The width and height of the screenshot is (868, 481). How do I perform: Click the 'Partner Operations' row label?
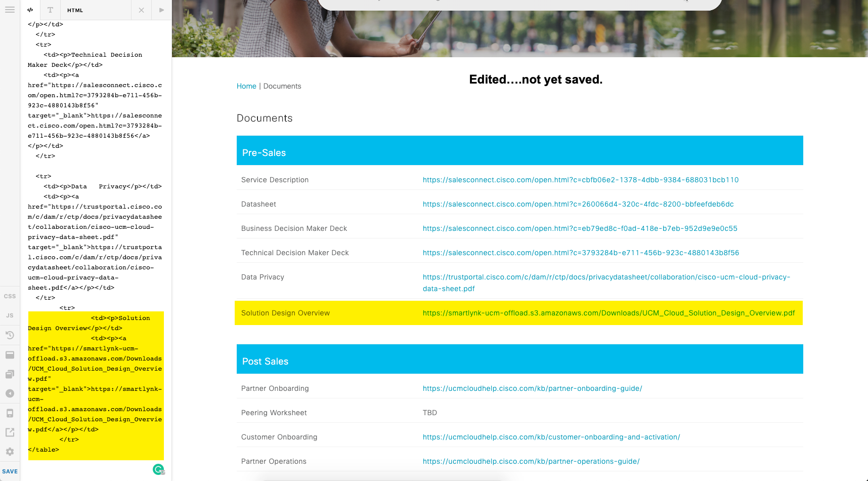coord(274,461)
